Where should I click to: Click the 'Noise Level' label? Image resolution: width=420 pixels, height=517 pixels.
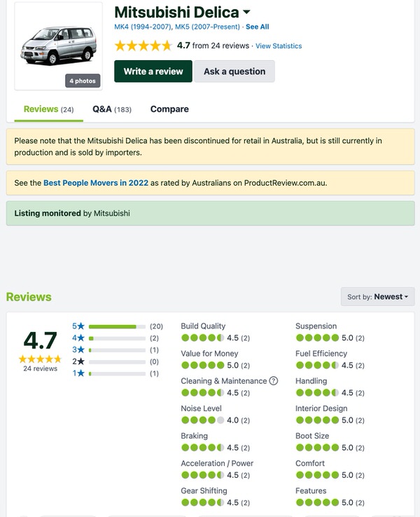coord(202,408)
